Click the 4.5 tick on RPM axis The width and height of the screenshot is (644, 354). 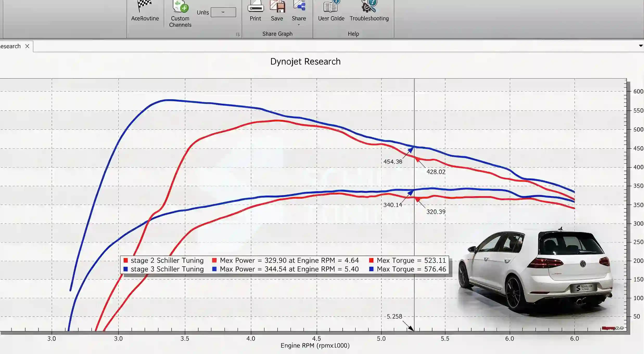point(316,339)
